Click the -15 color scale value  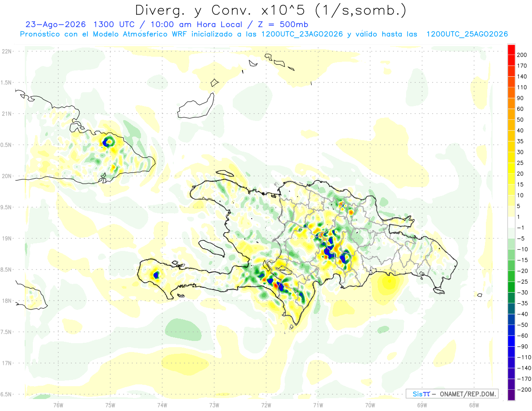[522, 260]
